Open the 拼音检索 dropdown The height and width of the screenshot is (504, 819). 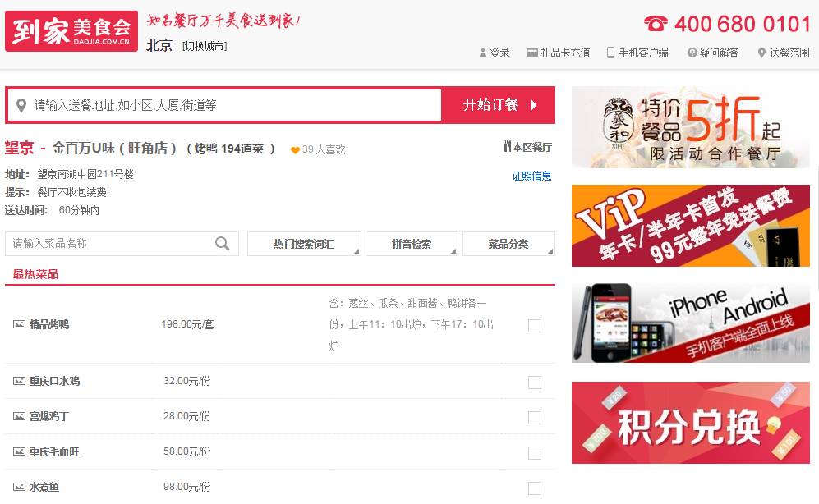click(x=412, y=243)
